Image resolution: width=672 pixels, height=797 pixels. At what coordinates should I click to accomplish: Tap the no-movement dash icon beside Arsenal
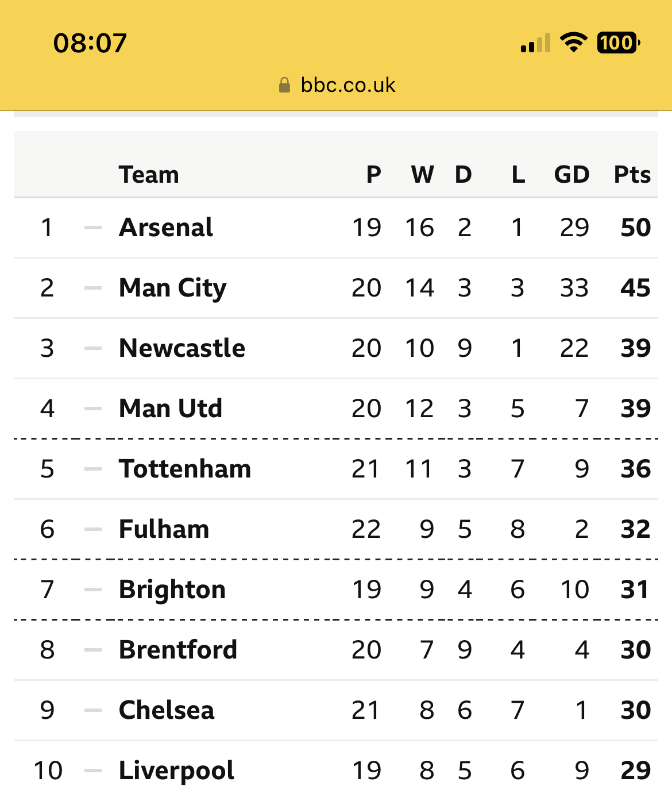click(x=93, y=228)
